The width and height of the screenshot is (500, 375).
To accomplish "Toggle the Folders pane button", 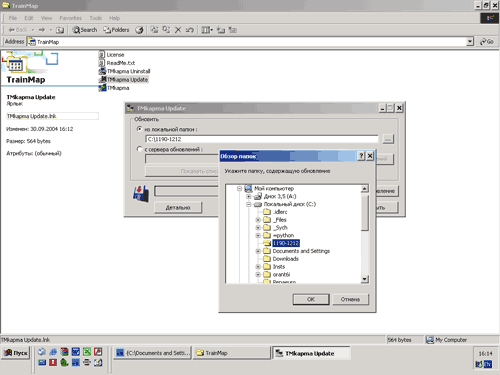I will 116,30.
